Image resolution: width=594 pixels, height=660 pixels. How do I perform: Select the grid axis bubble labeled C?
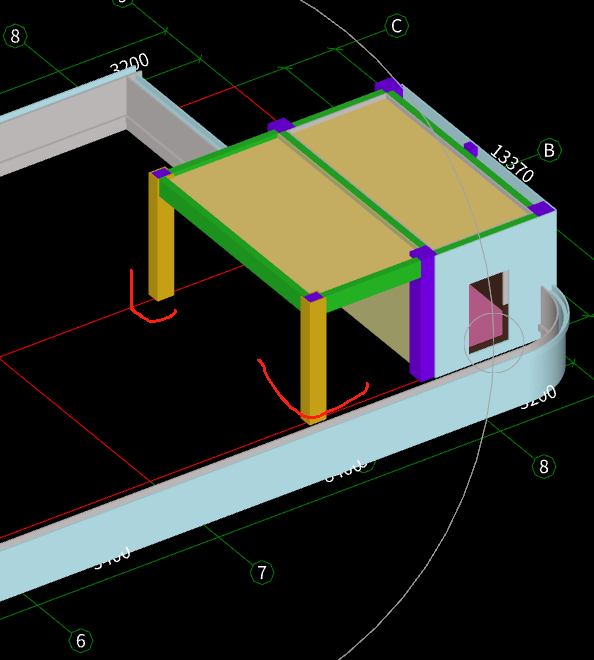coord(397,26)
